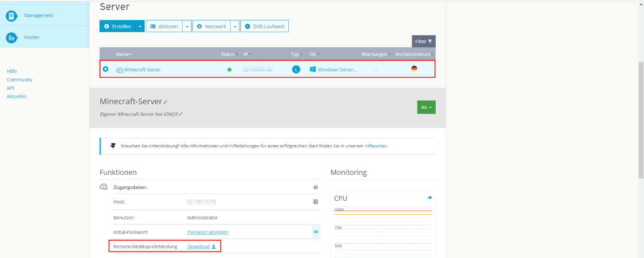
Task: Sort by the OS column header
Action: pos(314,54)
